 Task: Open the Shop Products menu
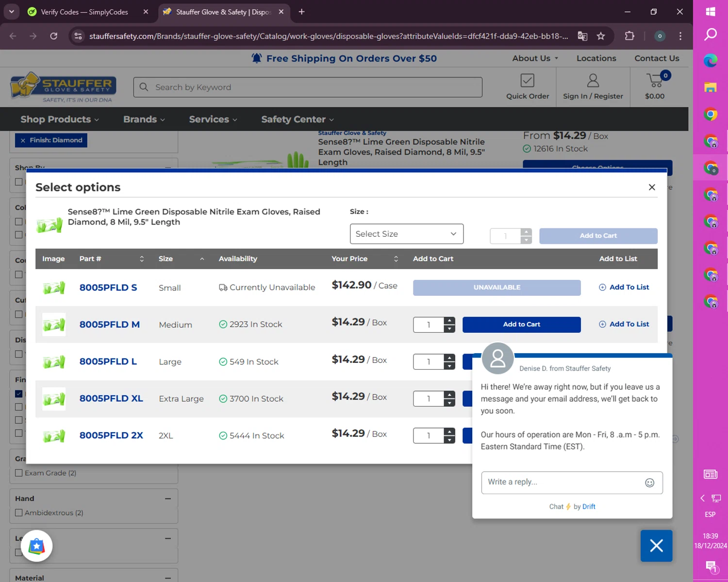(x=60, y=119)
